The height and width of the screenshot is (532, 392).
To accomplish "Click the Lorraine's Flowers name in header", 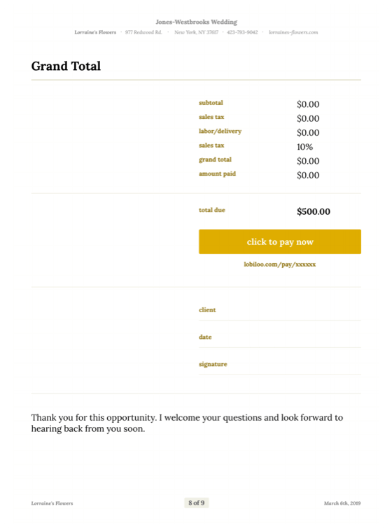I will tap(95, 32).
